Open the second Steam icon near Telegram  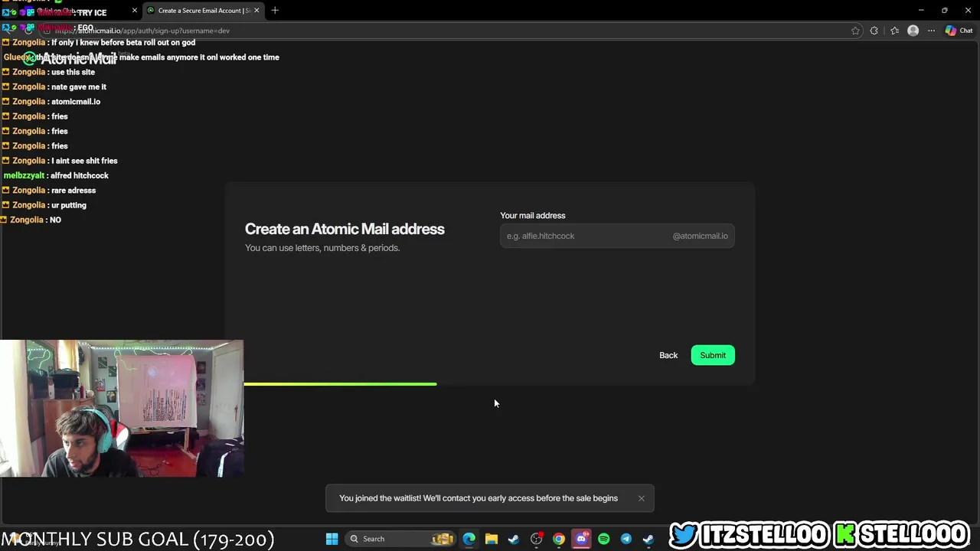coord(648,539)
